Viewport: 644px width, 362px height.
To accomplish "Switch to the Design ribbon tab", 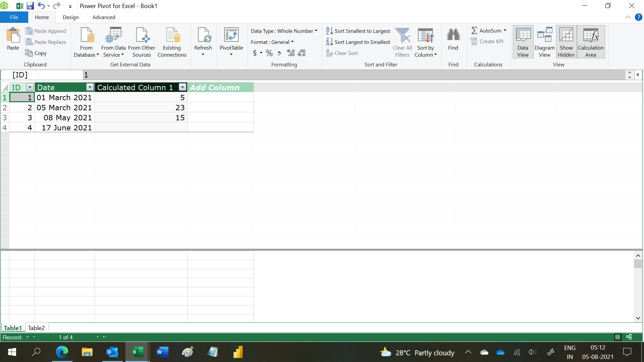I will (x=70, y=17).
